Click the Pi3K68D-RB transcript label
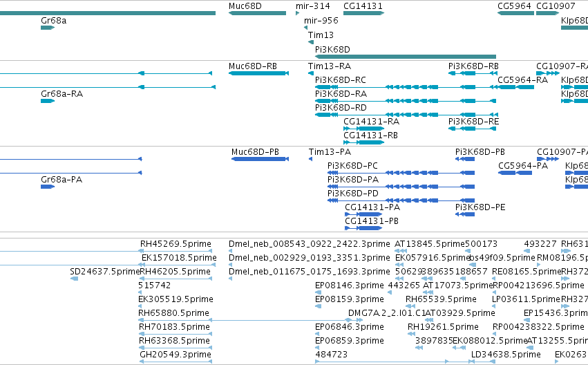Viewport: 588px width, 365px height. click(473, 66)
